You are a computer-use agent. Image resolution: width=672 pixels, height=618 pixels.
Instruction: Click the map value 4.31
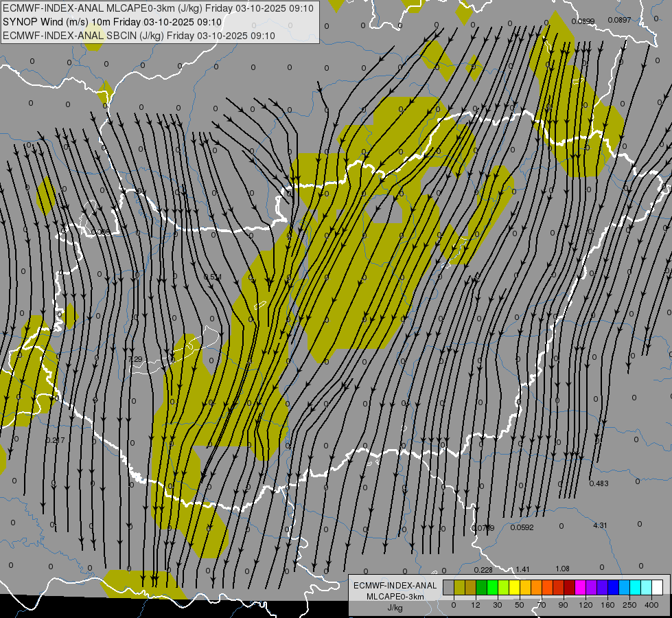(600, 525)
